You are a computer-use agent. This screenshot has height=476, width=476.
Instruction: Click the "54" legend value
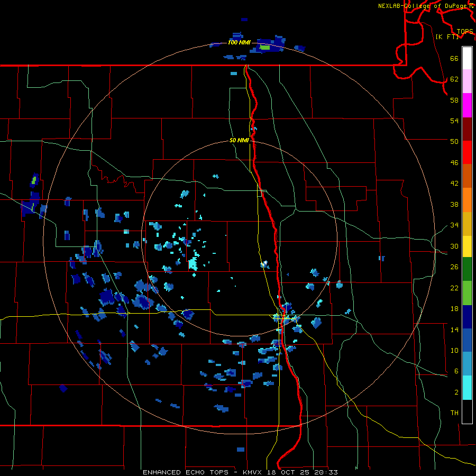click(454, 121)
